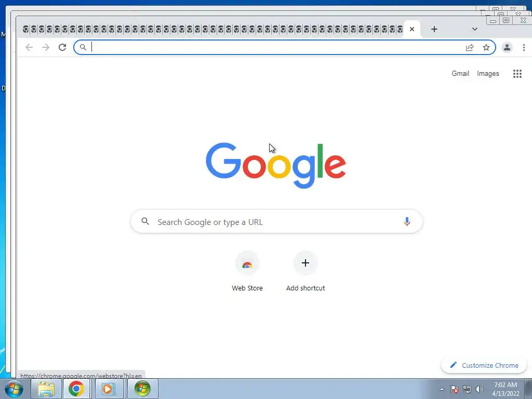
Task: Open the volume speaker tray icon
Action: pos(480,389)
